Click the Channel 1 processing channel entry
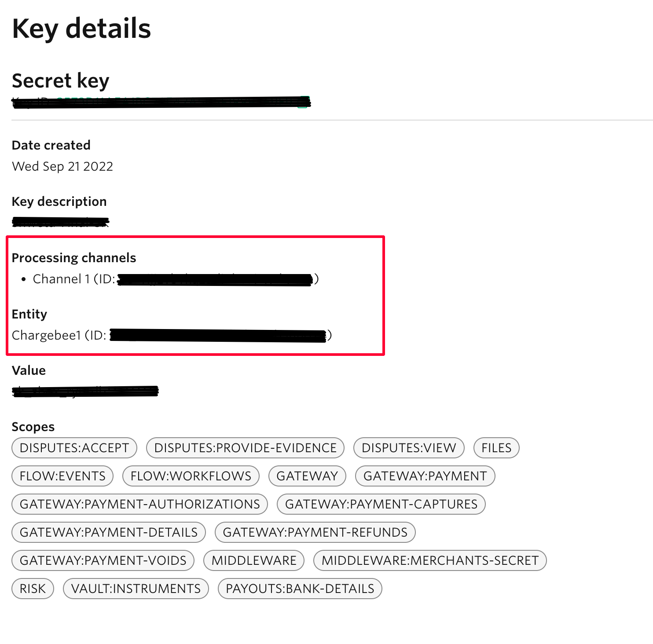This screenshot has width=653, height=644. pyautogui.click(x=62, y=279)
